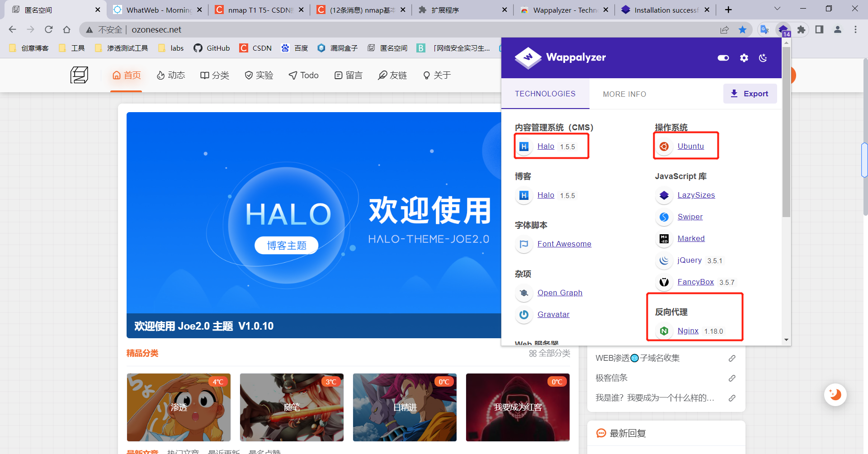
Task: Select the TECHNOLOGIES tab
Action: [545, 94]
